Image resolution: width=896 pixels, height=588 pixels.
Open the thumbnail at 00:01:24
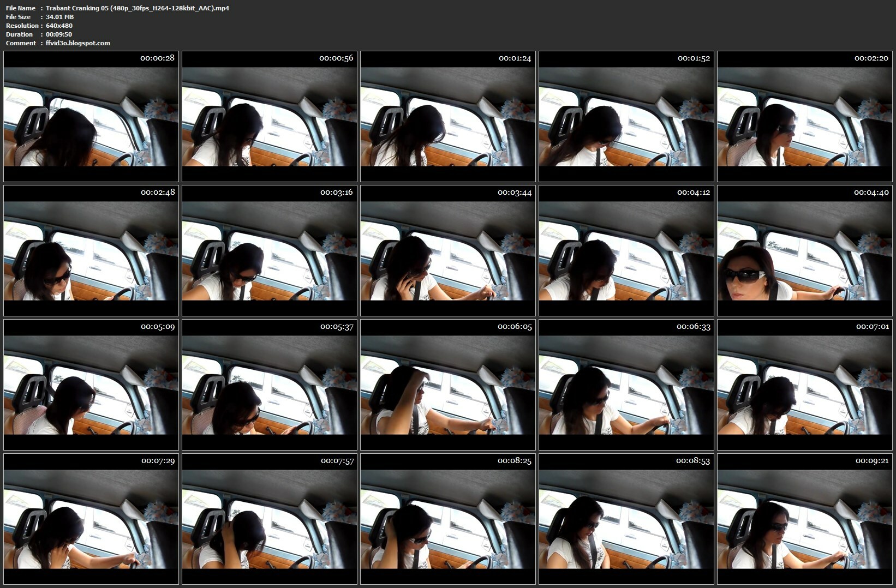448,116
